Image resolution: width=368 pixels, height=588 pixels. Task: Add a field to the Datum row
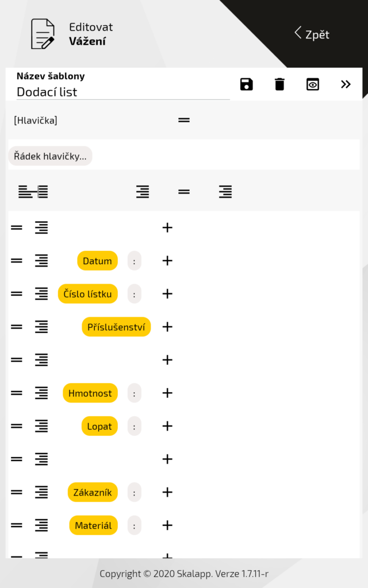point(167,261)
